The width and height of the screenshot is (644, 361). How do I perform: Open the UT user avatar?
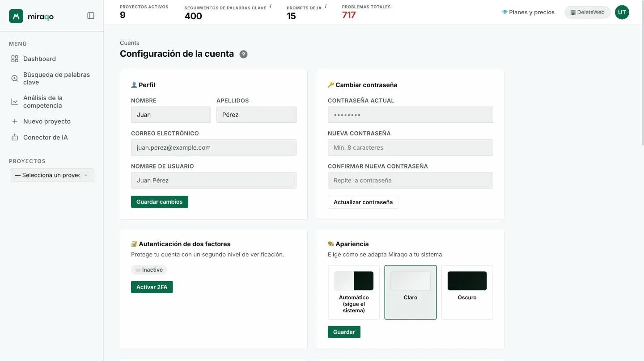[x=622, y=13]
